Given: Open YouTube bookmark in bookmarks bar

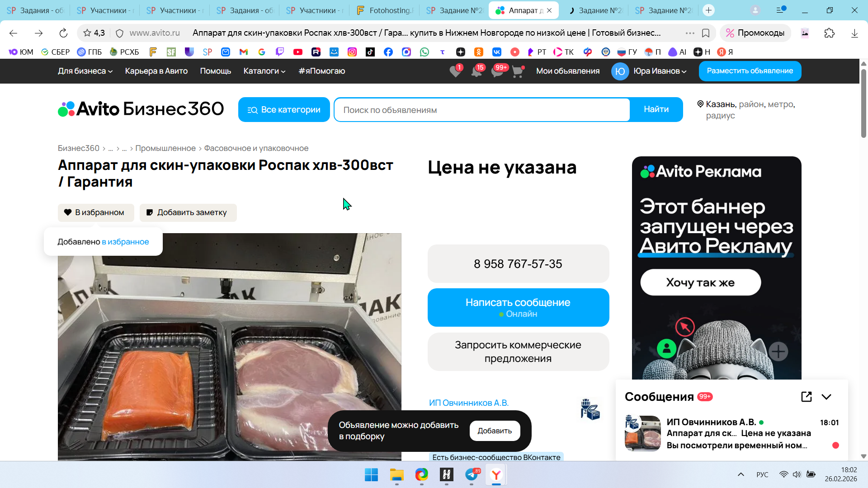Looking at the screenshot, I should 297,52.
